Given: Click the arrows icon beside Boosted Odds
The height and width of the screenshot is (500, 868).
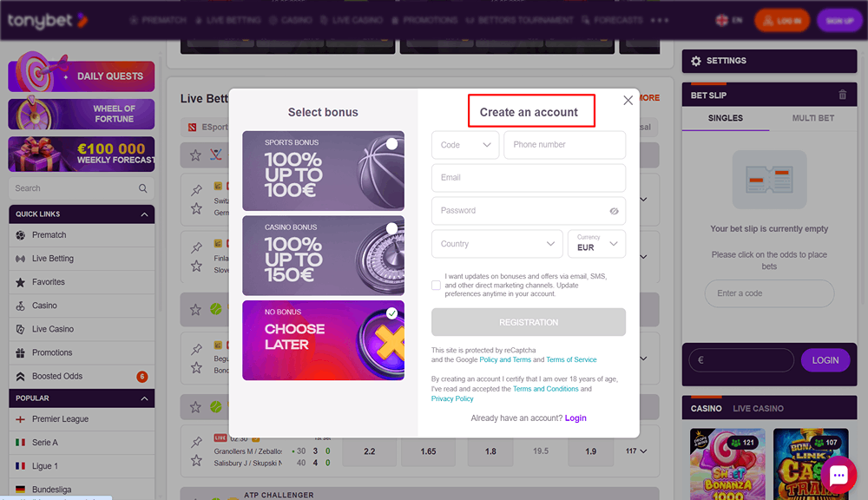Looking at the screenshot, I should click(x=21, y=377).
